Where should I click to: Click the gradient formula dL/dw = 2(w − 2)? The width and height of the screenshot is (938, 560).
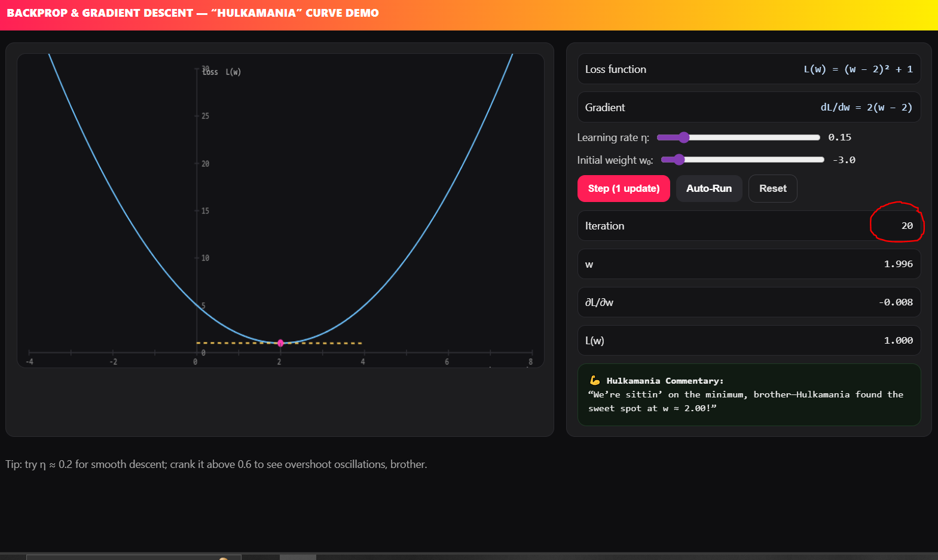pos(866,108)
